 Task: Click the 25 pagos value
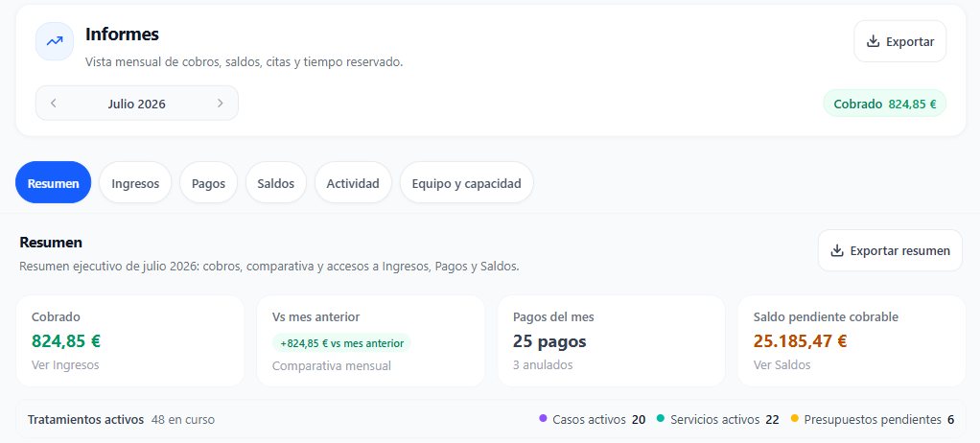click(x=549, y=341)
